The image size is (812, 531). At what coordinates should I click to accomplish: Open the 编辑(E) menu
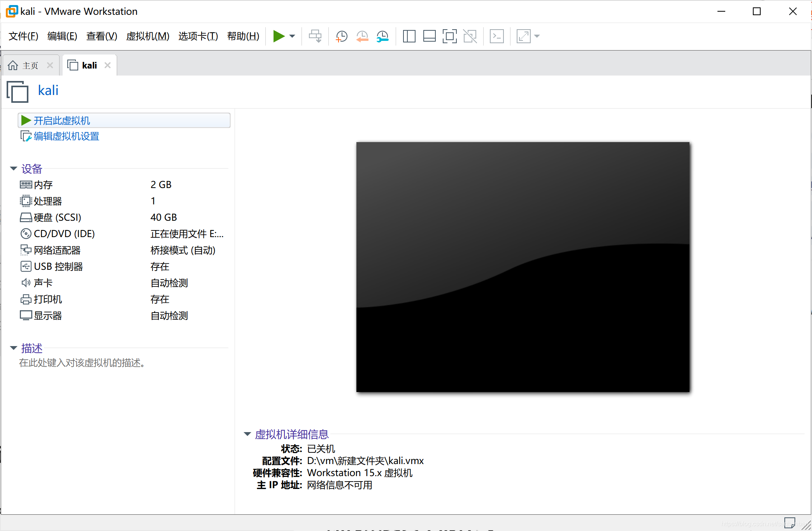tap(62, 36)
